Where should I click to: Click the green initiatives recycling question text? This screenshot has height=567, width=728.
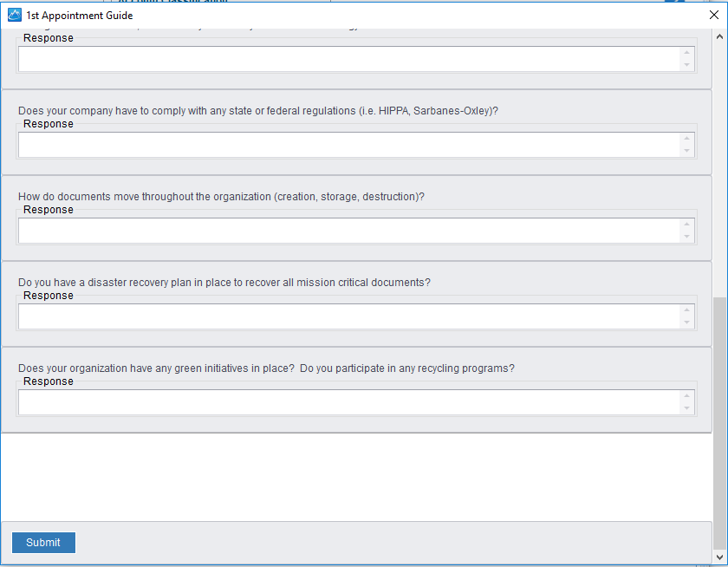(x=267, y=368)
